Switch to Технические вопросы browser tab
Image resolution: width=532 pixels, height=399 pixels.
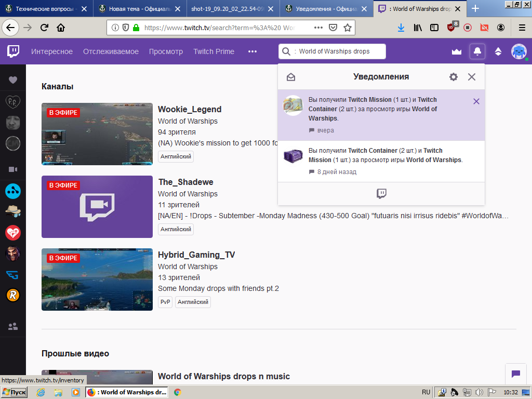tap(46, 9)
